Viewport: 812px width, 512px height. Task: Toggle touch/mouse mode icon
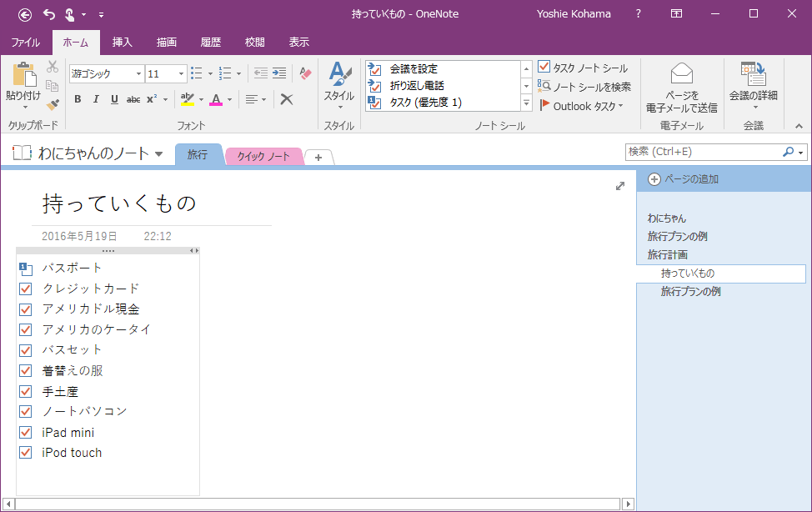coord(69,14)
